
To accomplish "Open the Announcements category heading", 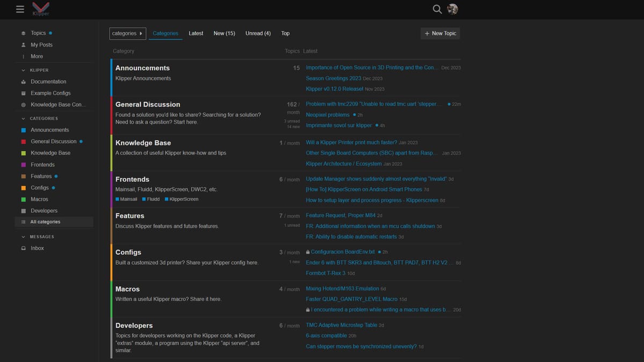I will coord(143,68).
